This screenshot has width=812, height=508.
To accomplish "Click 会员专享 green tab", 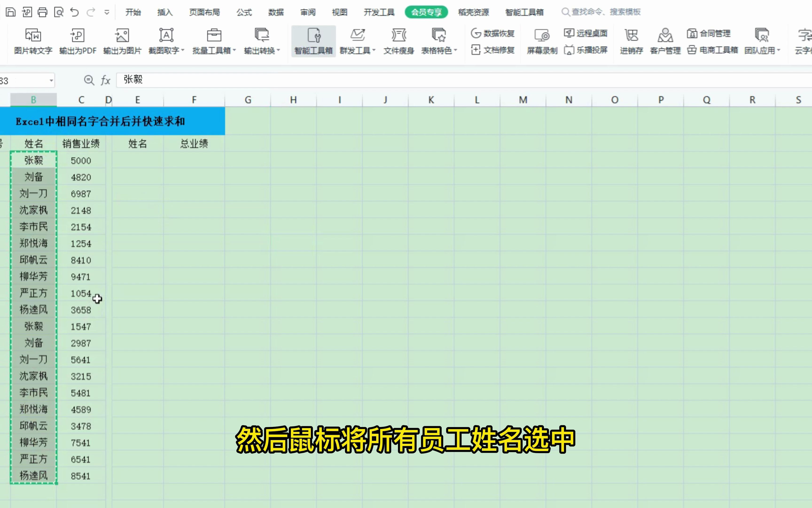I will pos(426,12).
